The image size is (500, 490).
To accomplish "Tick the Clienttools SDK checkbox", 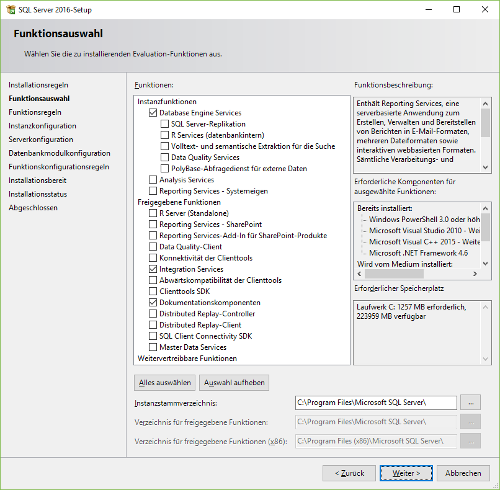I will point(153,291).
